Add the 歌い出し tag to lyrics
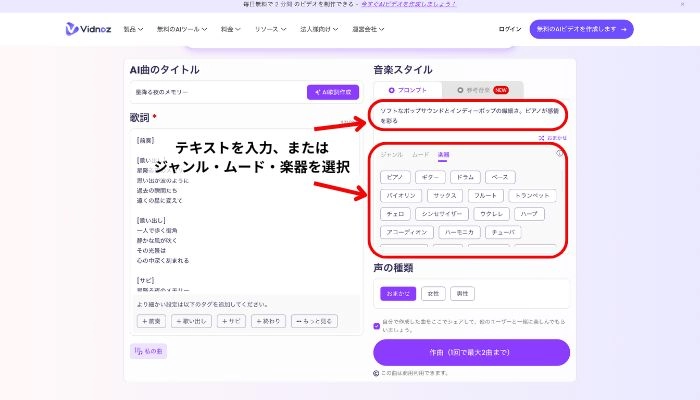Screen dimensions: 700x400 tap(191, 321)
